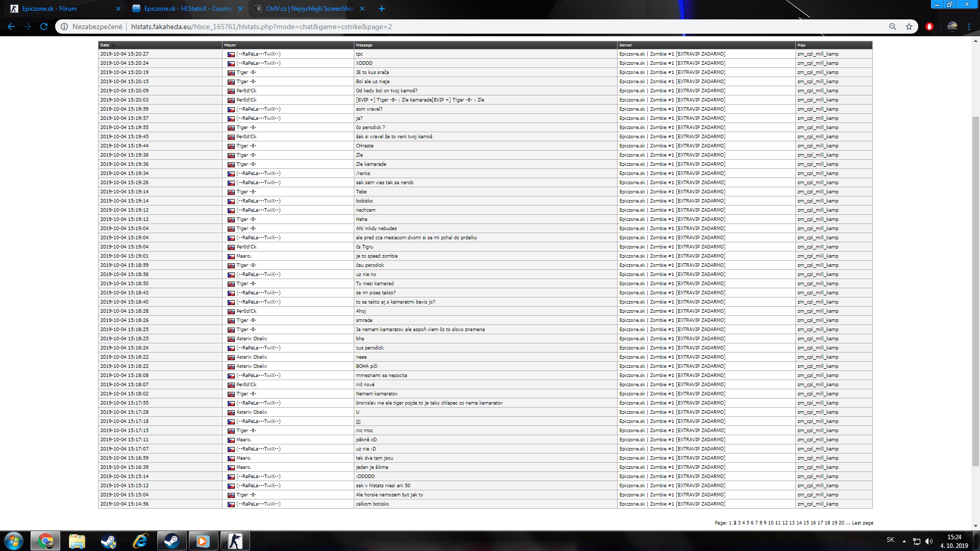Click the browser back arrow

pyautogui.click(x=11, y=27)
